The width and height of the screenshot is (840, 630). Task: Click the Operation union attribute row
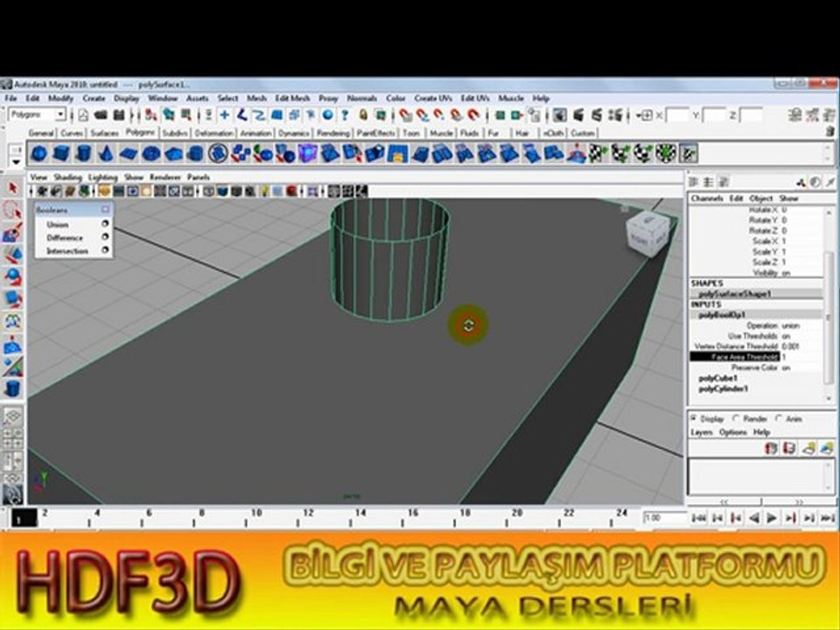pyautogui.click(x=756, y=325)
